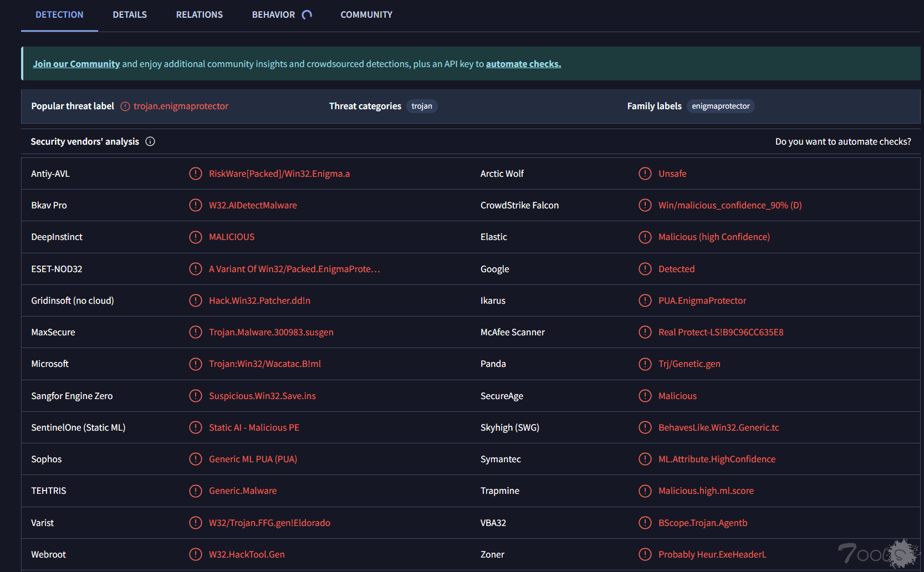Click the W32.HackTool.Gen result

pos(247,554)
